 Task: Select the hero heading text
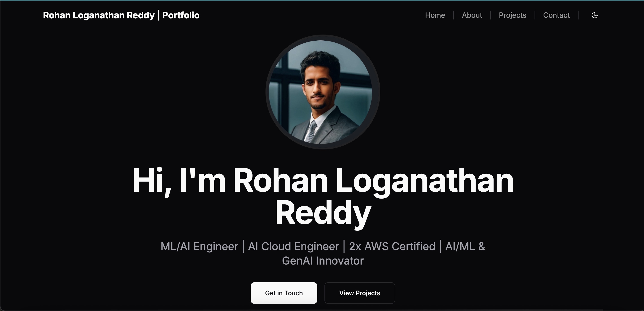[322, 195]
